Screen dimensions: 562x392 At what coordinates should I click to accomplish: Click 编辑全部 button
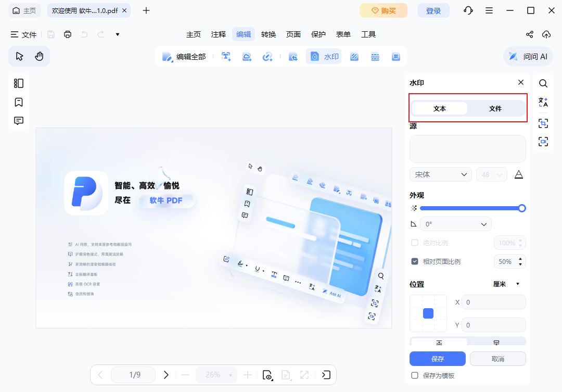point(184,56)
